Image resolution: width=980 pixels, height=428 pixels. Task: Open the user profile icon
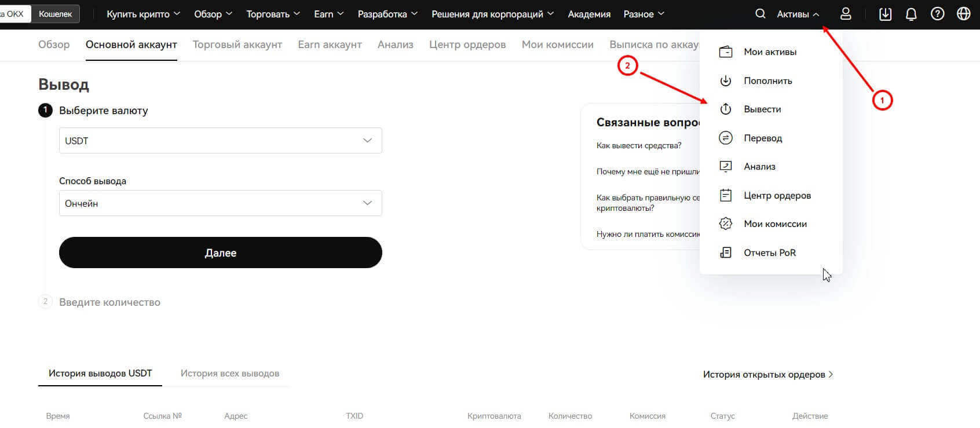click(x=846, y=14)
